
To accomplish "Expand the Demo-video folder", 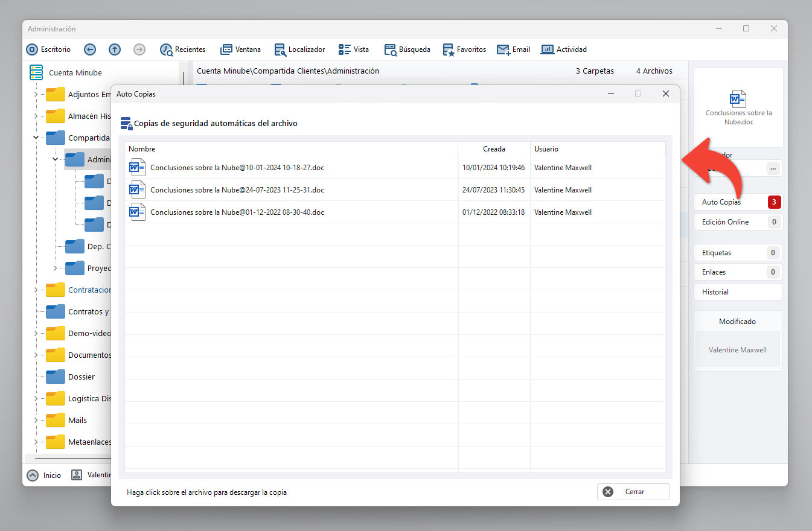I will pyautogui.click(x=36, y=334).
